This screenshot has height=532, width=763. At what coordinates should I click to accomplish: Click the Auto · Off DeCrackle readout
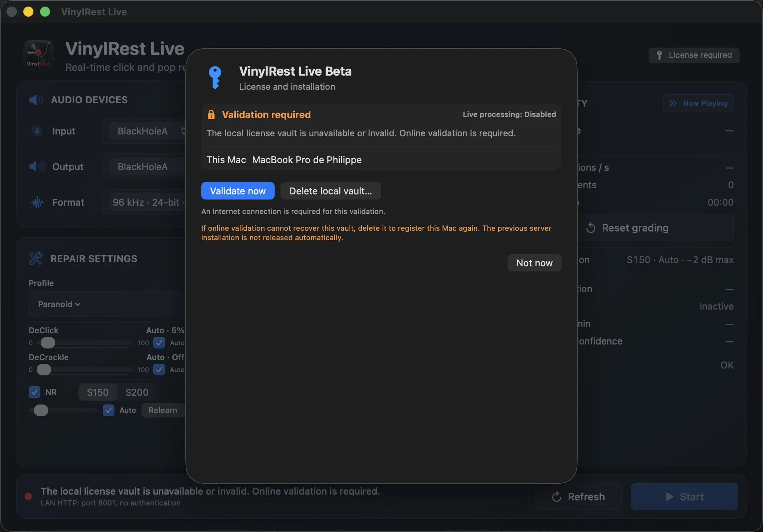tap(165, 357)
